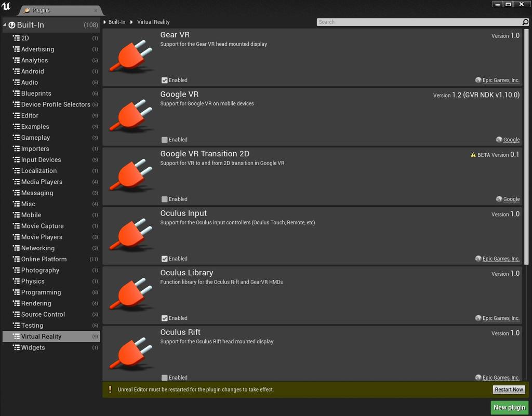Click the Unreal Engine logo icon
The image size is (532, 416).
click(6, 6)
